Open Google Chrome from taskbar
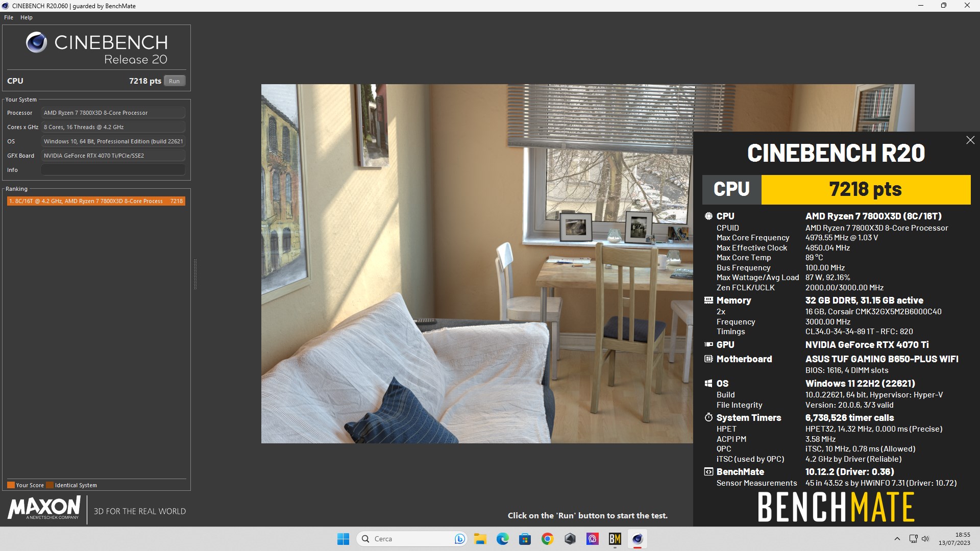This screenshot has height=551, width=980. (x=547, y=539)
